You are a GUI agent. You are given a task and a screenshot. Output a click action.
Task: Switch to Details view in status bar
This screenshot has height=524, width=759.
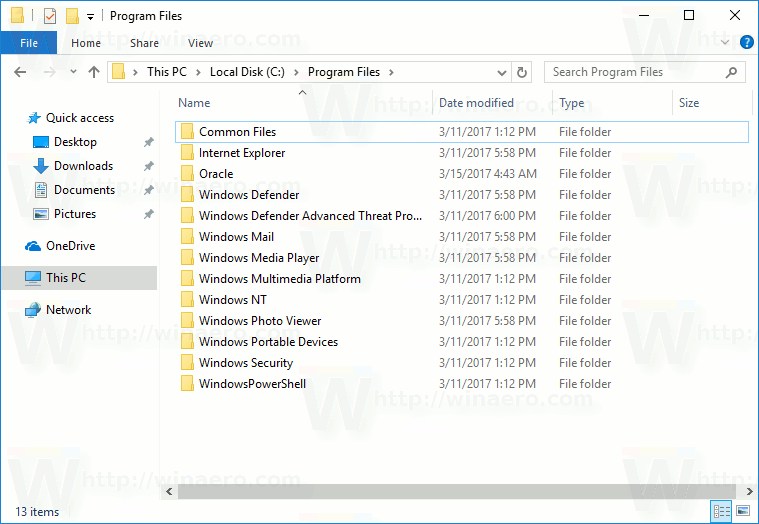pyautogui.click(x=721, y=511)
